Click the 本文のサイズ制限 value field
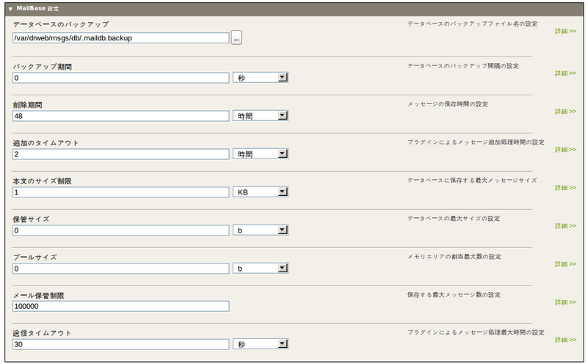Screen dimensions: 588x364 120,192
